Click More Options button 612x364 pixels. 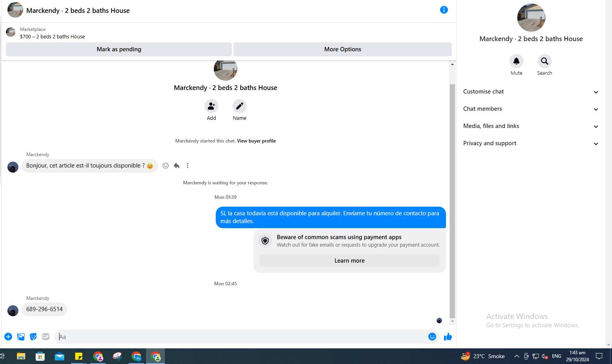click(343, 49)
